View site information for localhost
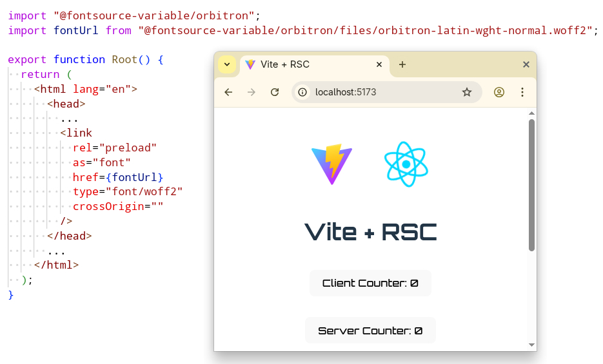Screen dimensions: 603x364 tap(302, 92)
